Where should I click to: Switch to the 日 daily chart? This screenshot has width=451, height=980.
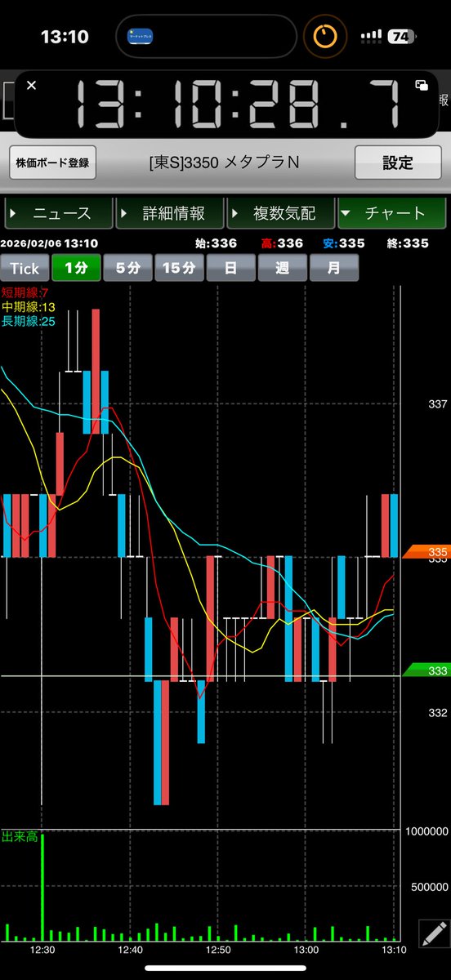(230, 268)
